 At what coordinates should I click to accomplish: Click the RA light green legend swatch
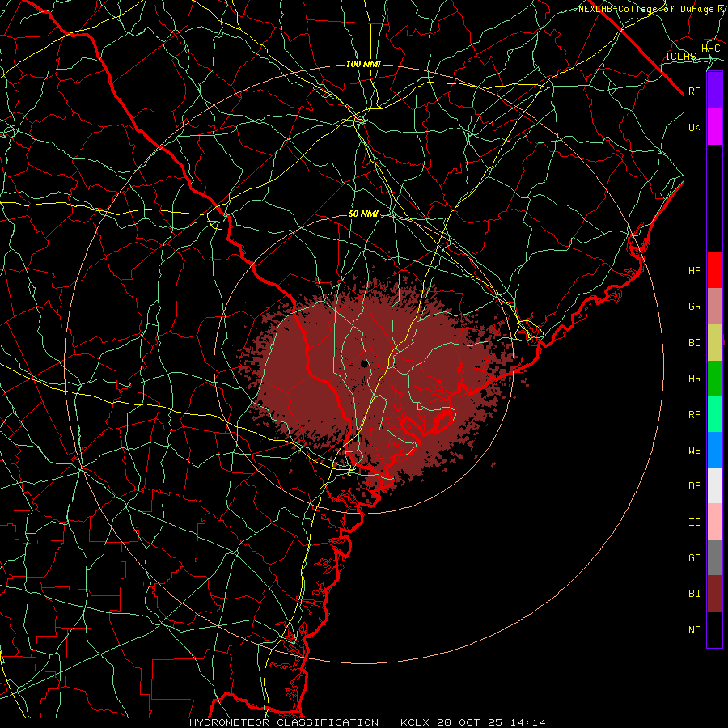pyautogui.click(x=714, y=414)
